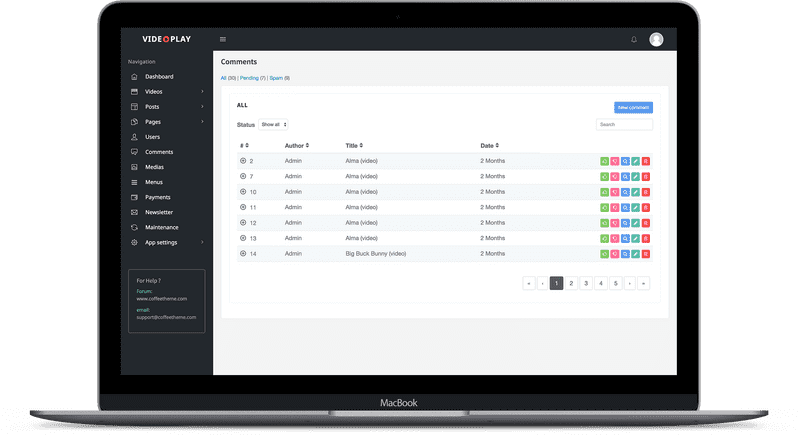
Task: Expand the Videos submenu chevron
Action: [202, 92]
